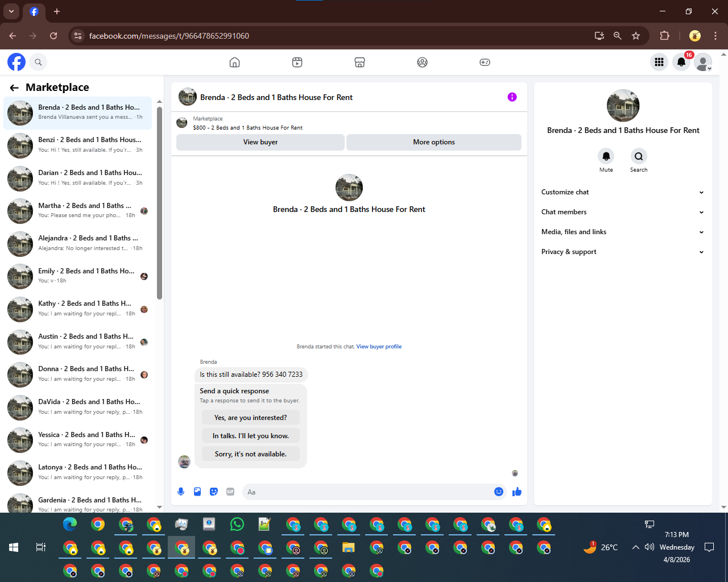Open Chrome tab search dropdown arrow
The width and height of the screenshot is (728, 582).
pos(11,11)
